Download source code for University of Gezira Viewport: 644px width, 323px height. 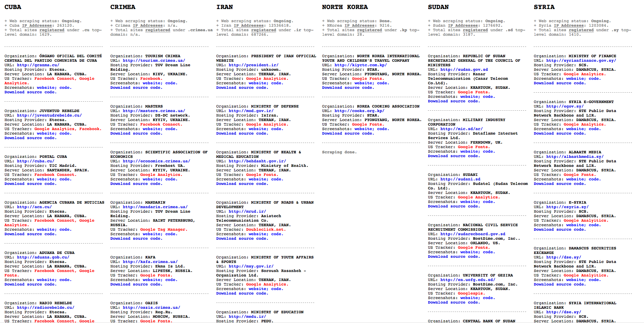point(454,302)
